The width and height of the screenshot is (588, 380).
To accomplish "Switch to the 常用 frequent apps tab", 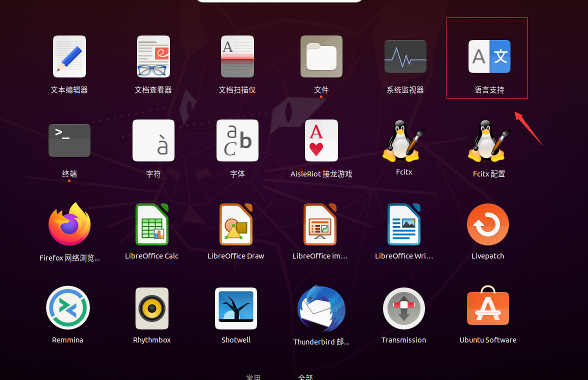I will 253,377.
